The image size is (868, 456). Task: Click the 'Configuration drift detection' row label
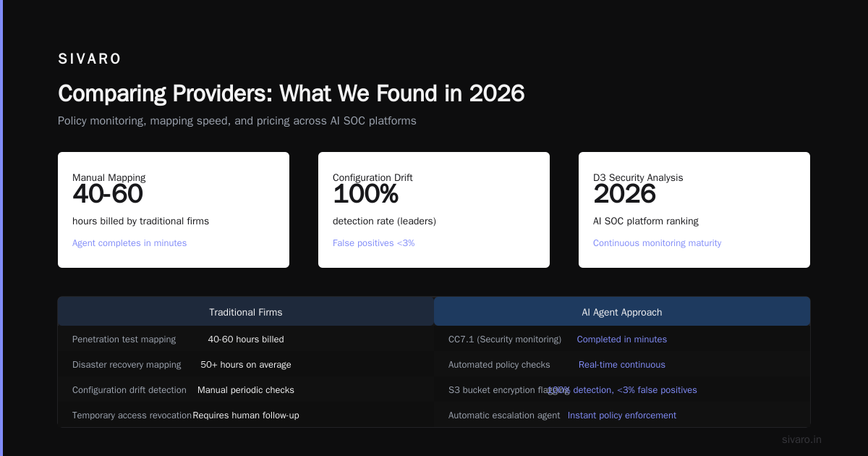tap(129, 390)
